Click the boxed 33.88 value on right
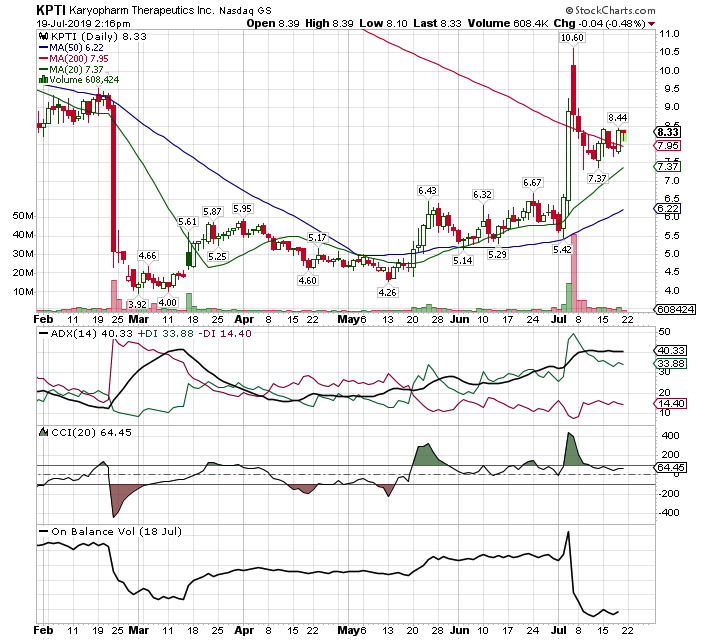Viewport: 713px width, 644px height. pyautogui.click(x=671, y=363)
